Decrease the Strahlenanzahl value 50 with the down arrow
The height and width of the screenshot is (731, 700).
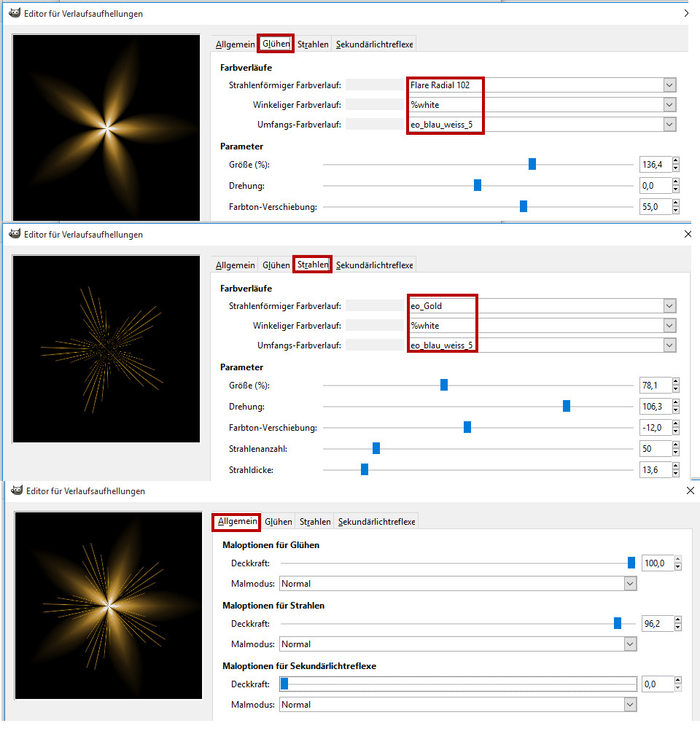tap(676, 452)
